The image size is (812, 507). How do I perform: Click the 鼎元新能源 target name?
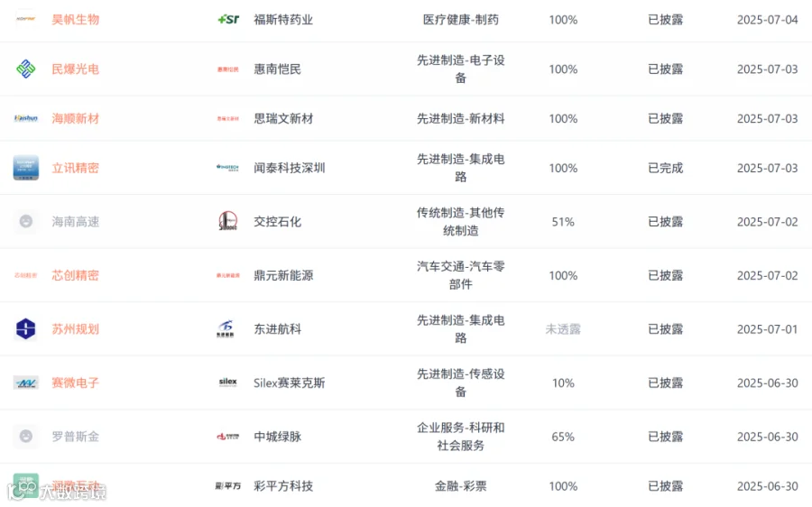click(x=283, y=275)
